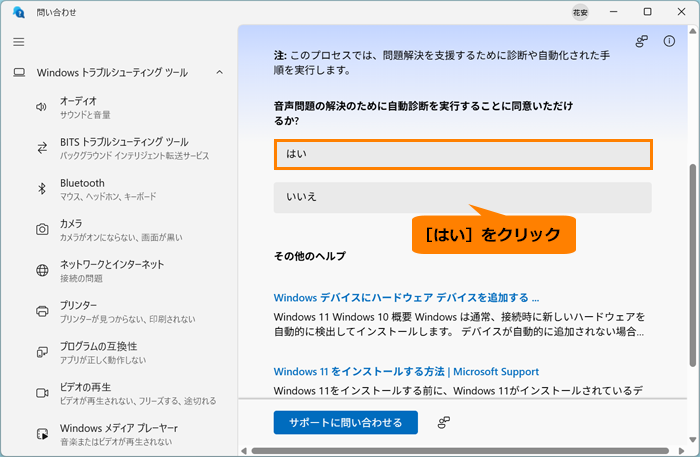This screenshot has width=700, height=457.
Task: Click the video camera icon for ビデオの再生
Action: coord(42,393)
